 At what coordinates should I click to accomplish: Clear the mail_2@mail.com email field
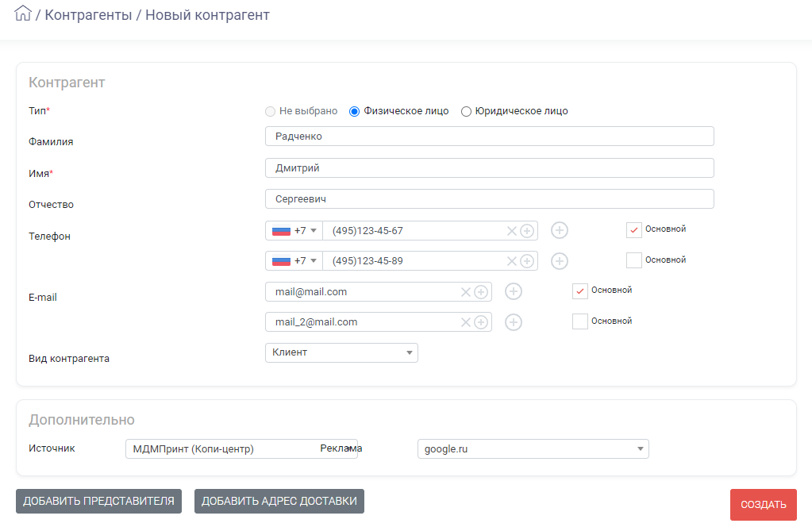pyautogui.click(x=466, y=322)
